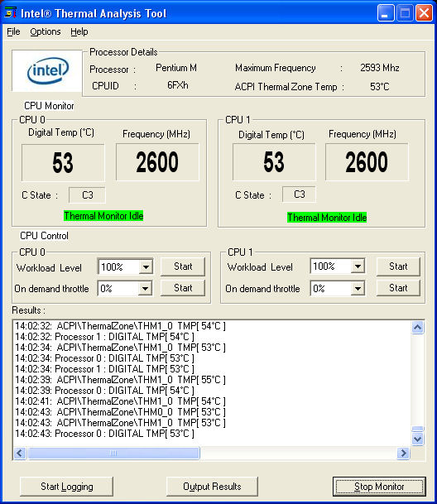Click the title bar application icon
The image size is (437, 504).
[x=11, y=13]
